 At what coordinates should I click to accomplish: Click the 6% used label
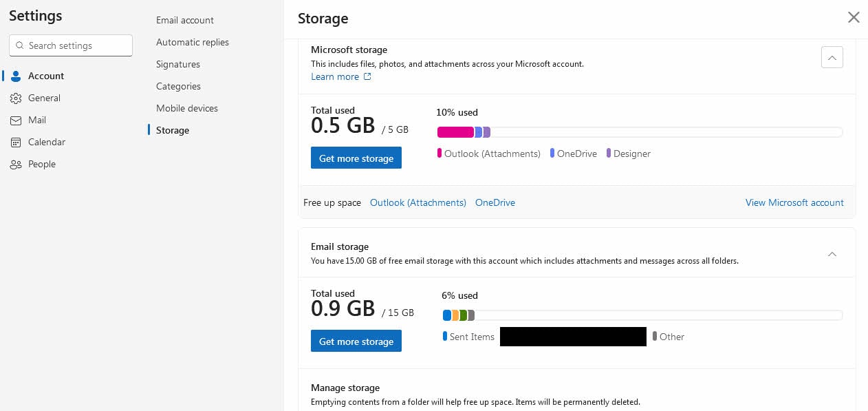[459, 295]
